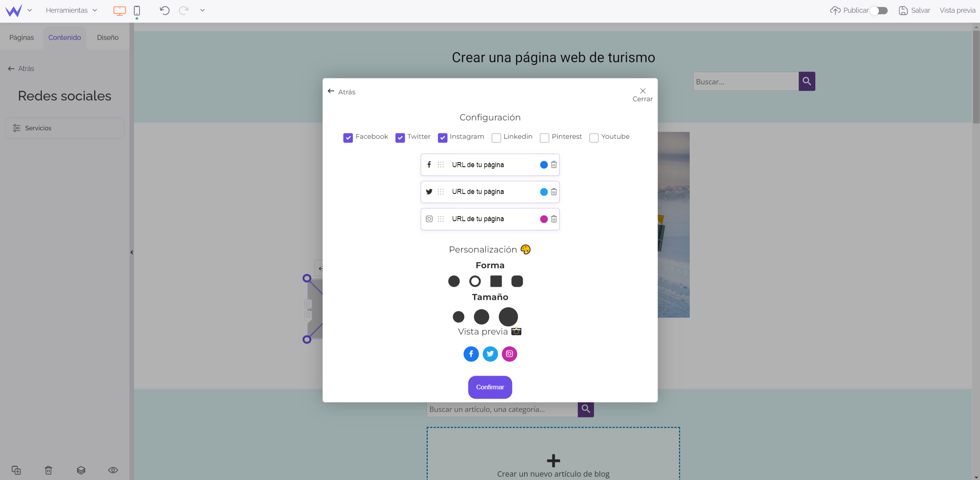This screenshot has width=980, height=480.
Task: Click the blog search magnifier button
Action: tap(586, 409)
